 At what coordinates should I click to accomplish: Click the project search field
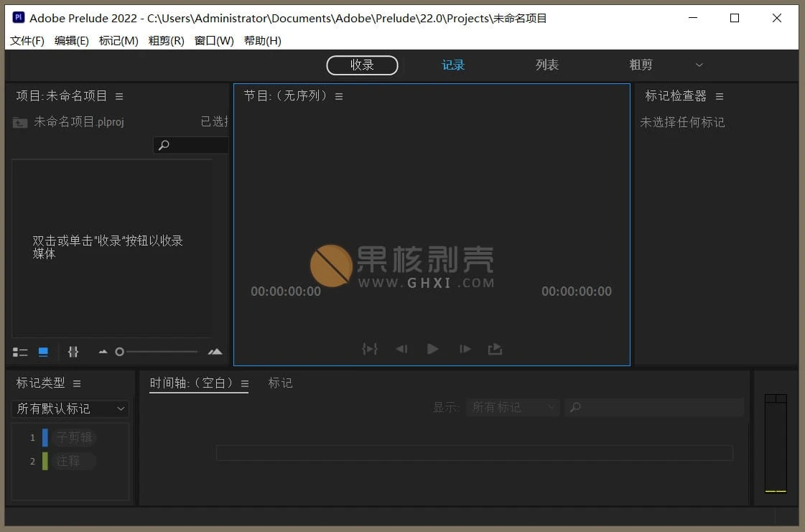190,145
